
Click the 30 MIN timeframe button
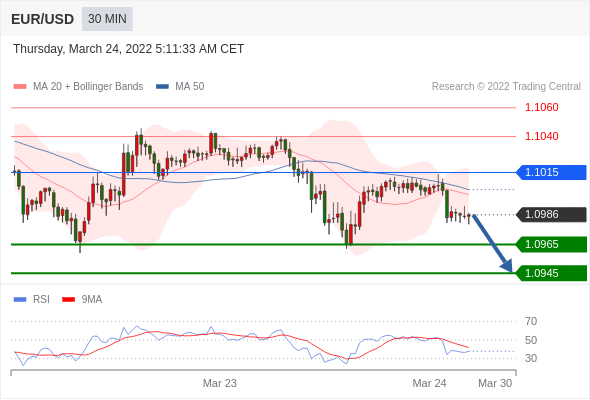click(107, 19)
